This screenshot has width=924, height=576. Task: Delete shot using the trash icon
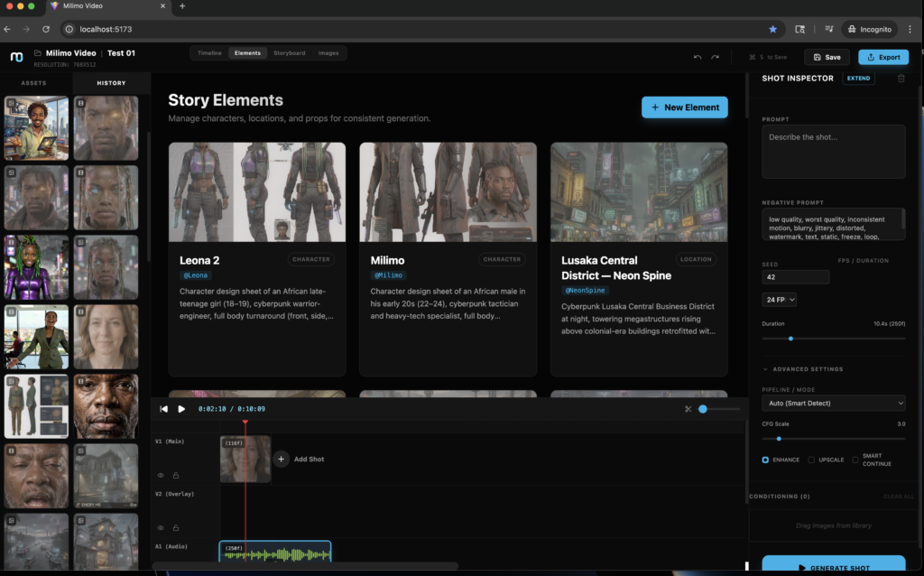coord(901,79)
